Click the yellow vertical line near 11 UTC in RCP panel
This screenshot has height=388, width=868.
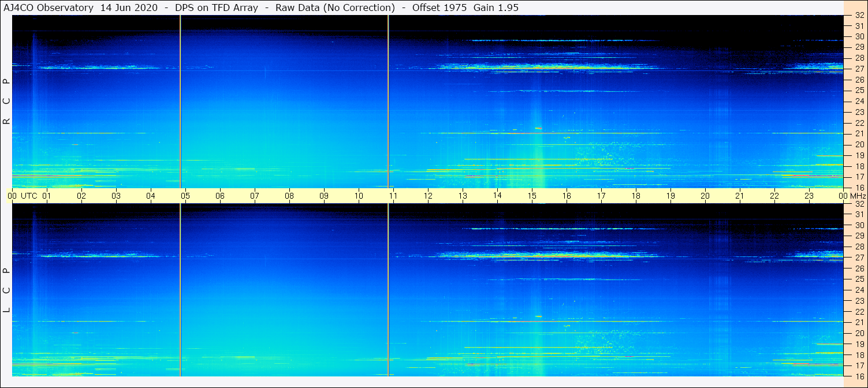click(388, 101)
